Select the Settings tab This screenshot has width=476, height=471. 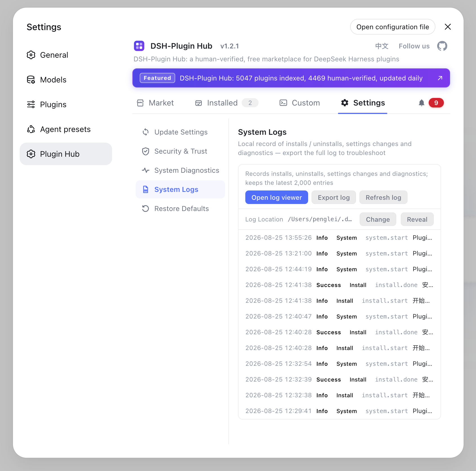tap(363, 103)
